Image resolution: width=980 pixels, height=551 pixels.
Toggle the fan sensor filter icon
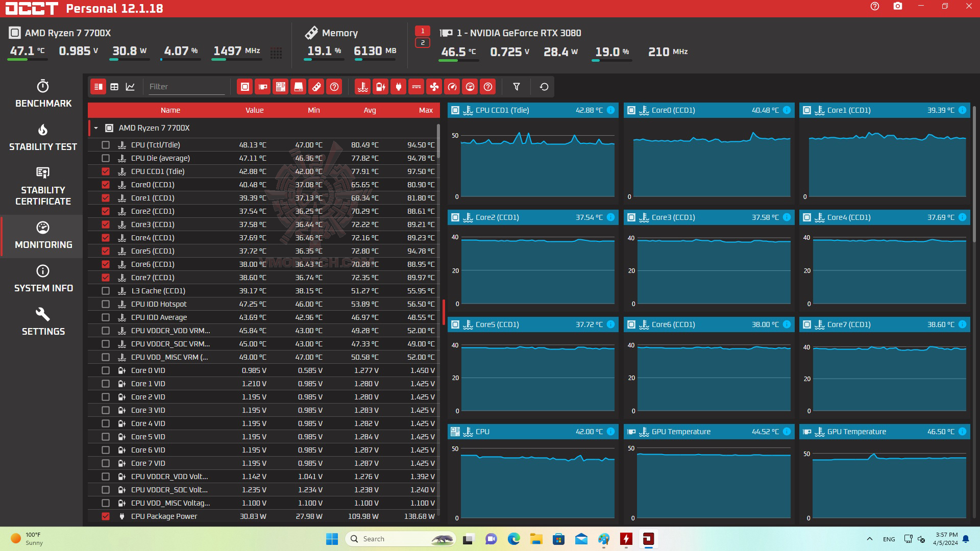(x=434, y=87)
